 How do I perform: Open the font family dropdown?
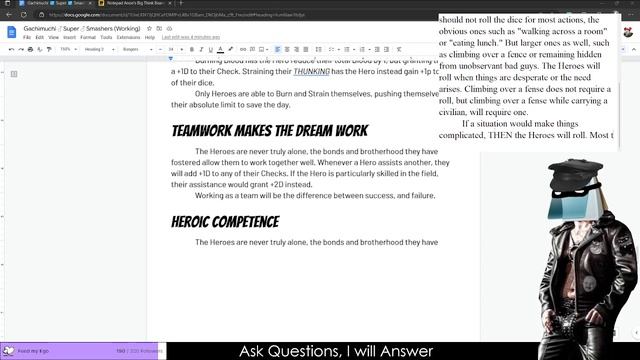(x=138, y=49)
